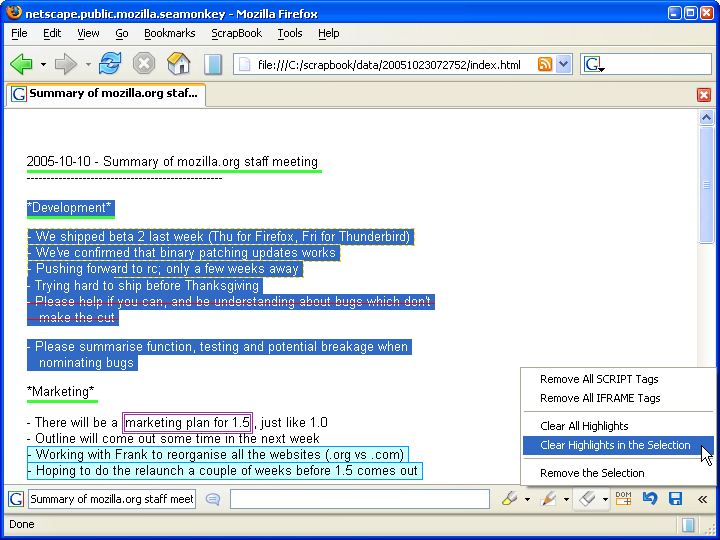Viewport: 720px width, 540px height.
Task: Expand the address bar history dropdown
Action: (x=563, y=64)
